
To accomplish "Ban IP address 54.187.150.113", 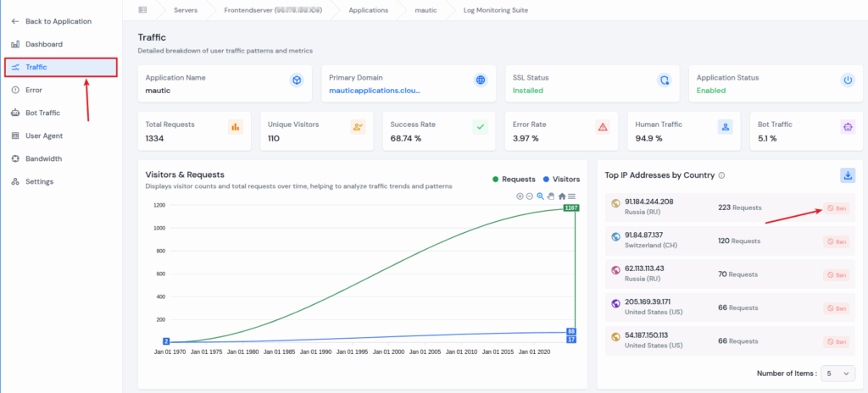I will [x=837, y=341].
